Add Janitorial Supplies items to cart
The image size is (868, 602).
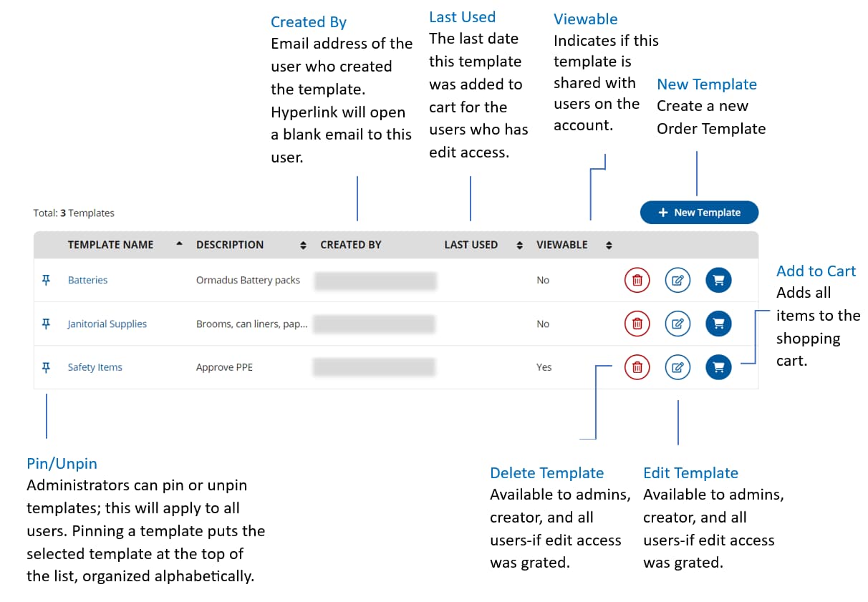pos(718,324)
